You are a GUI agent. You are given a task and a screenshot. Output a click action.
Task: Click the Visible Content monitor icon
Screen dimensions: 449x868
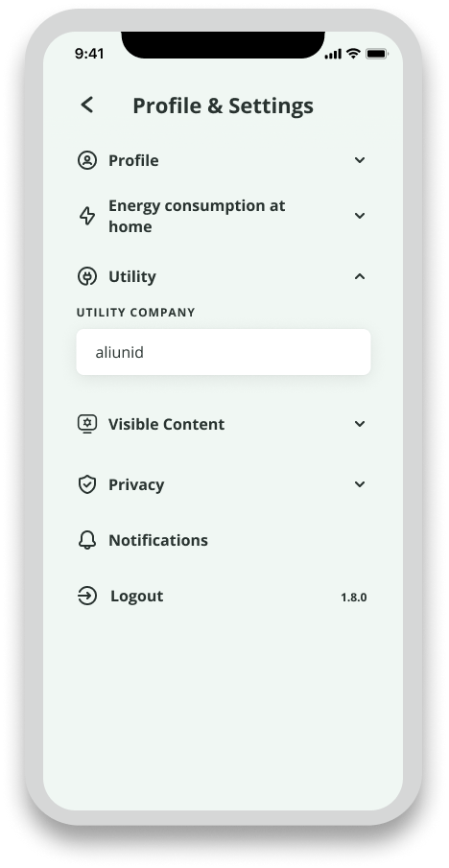click(87, 424)
